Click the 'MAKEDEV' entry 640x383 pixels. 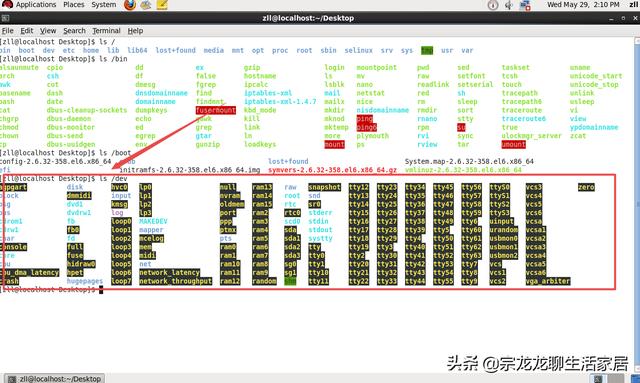[153, 221]
